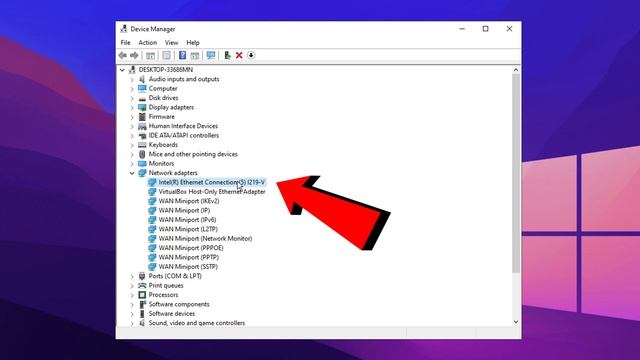Expand the Disk drives category
640x360 pixels.
click(x=132, y=98)
